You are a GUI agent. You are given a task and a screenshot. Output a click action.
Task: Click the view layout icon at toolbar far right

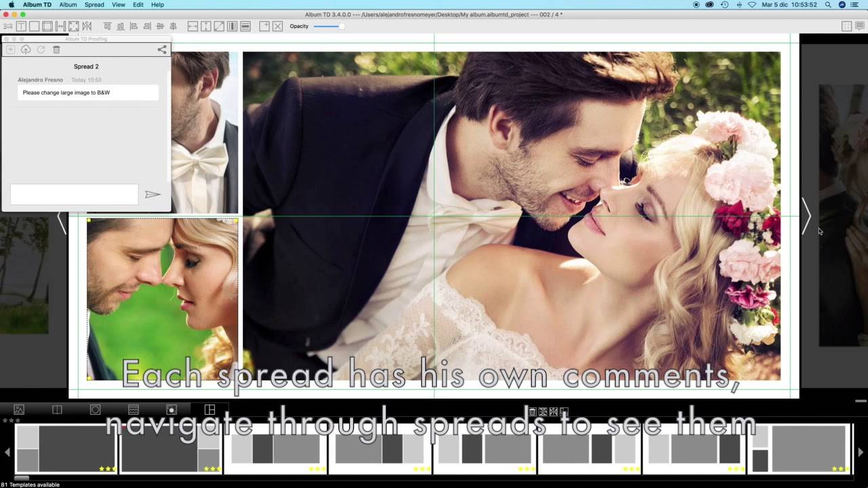pos(846,26)
